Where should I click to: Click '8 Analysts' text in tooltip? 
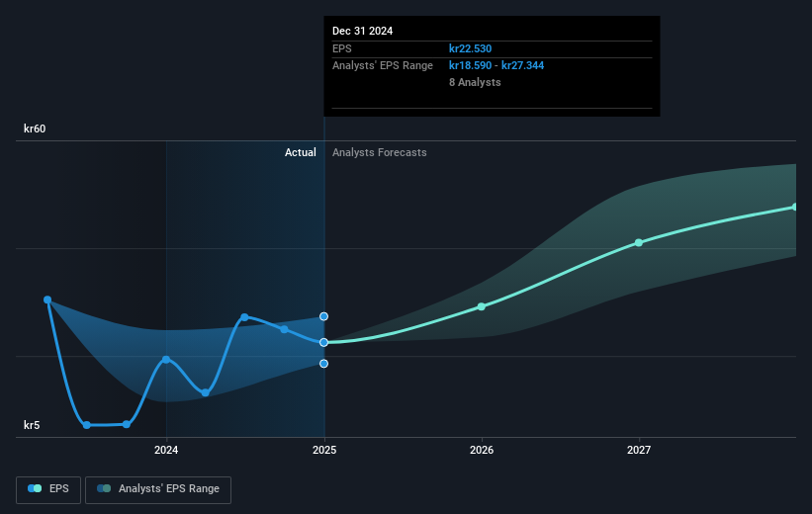(x=475, y=82)
